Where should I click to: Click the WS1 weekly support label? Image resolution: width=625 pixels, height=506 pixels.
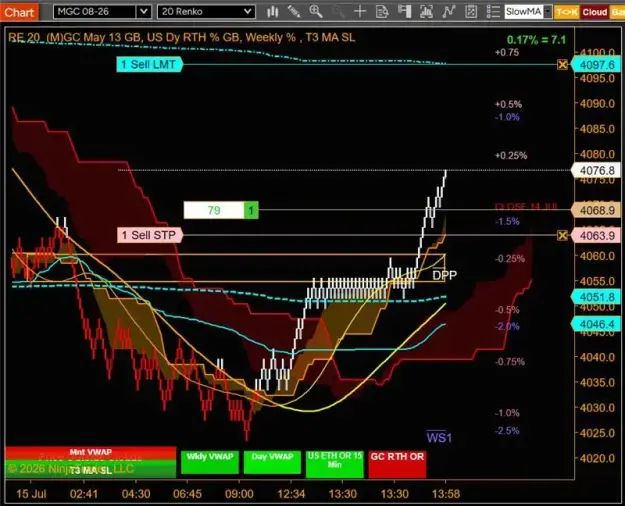(x=439, y=437)
